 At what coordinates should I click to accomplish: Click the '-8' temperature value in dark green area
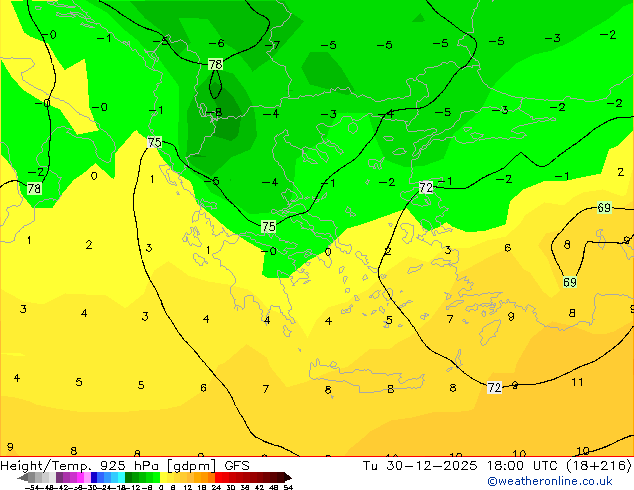(x=214, y=112)
